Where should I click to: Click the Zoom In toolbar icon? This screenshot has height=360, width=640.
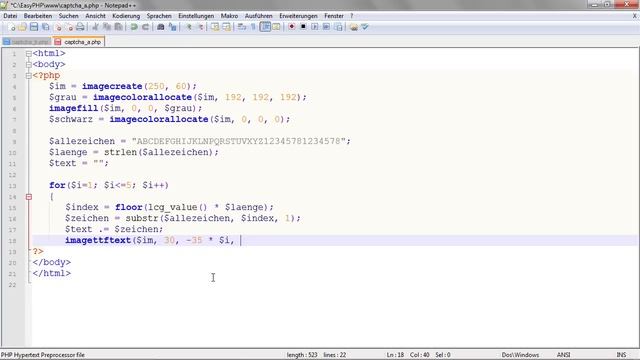[x=189, y=27]
